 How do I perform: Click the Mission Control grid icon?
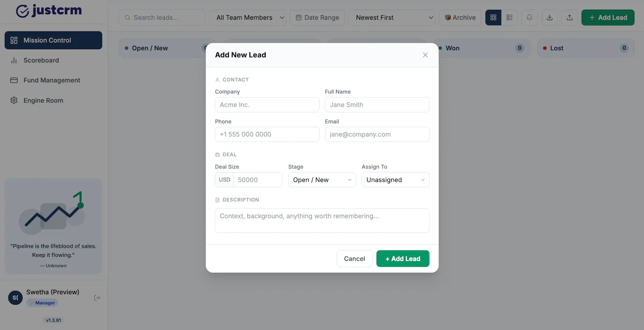click(x=14, y=40)
